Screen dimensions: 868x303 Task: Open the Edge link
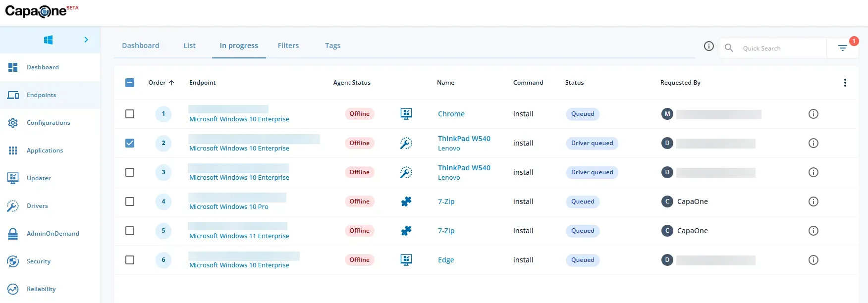(x=446, y=260)
